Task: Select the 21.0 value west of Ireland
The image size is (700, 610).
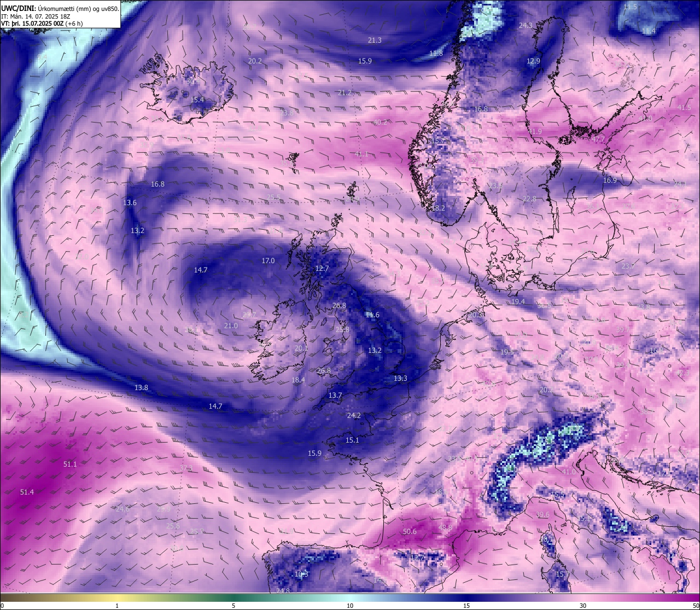Action: click(231, 326)
